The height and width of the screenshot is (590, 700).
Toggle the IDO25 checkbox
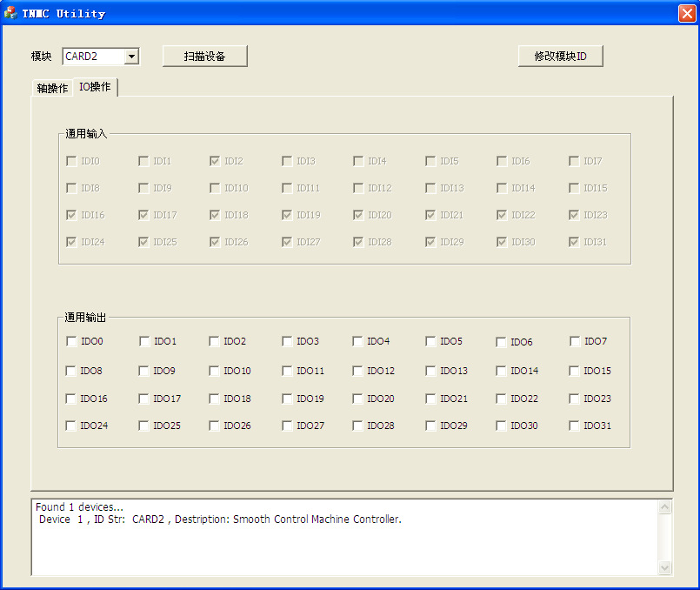143,426
